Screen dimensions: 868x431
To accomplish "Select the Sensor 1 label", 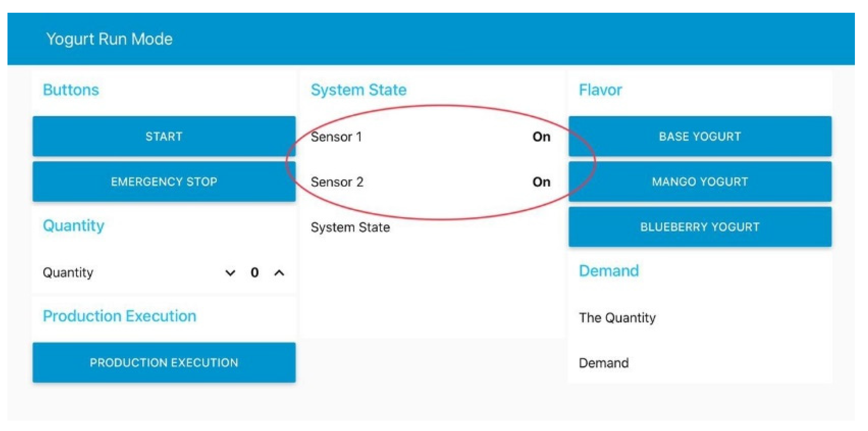I will coord(336,137).
